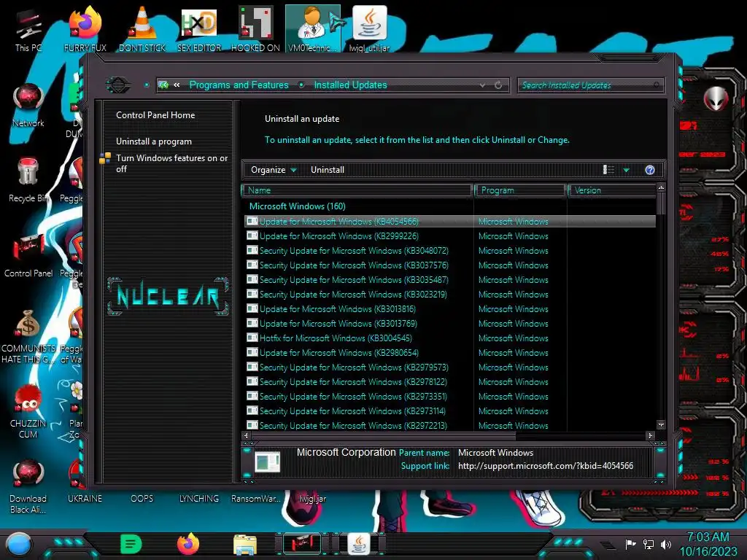Select Hotfix for Microsoft Windows (KB3004545)

[x=450, y=338]
